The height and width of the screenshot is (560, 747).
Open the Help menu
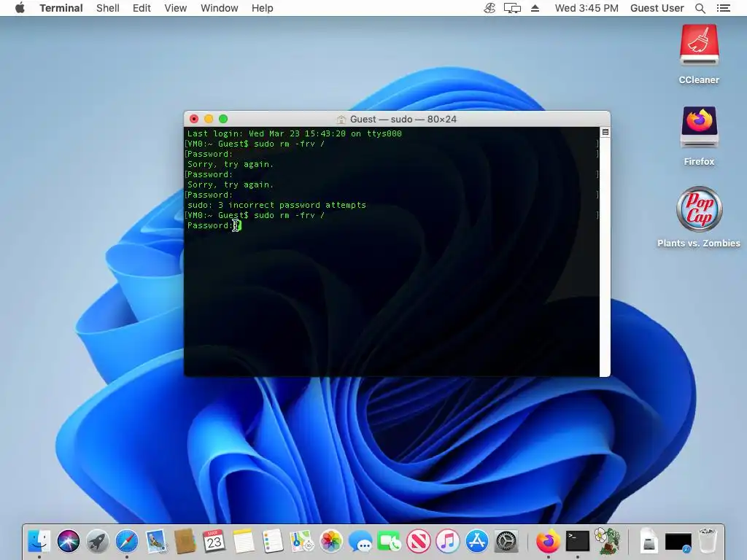[262, 8]
